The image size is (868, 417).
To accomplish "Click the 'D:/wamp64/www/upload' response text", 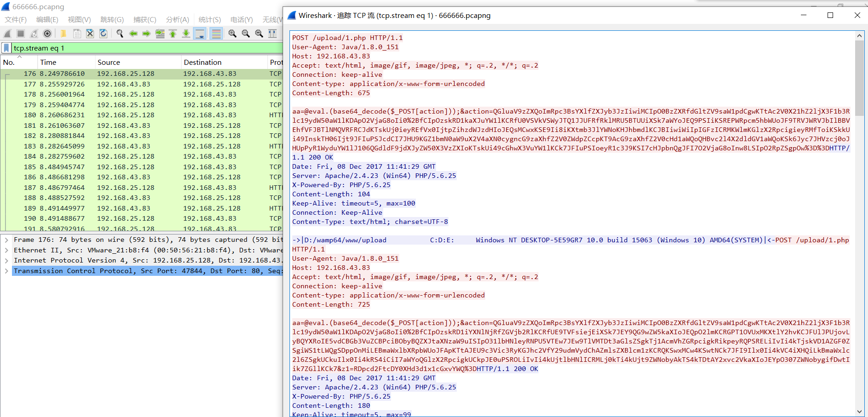I will [345, 240].
